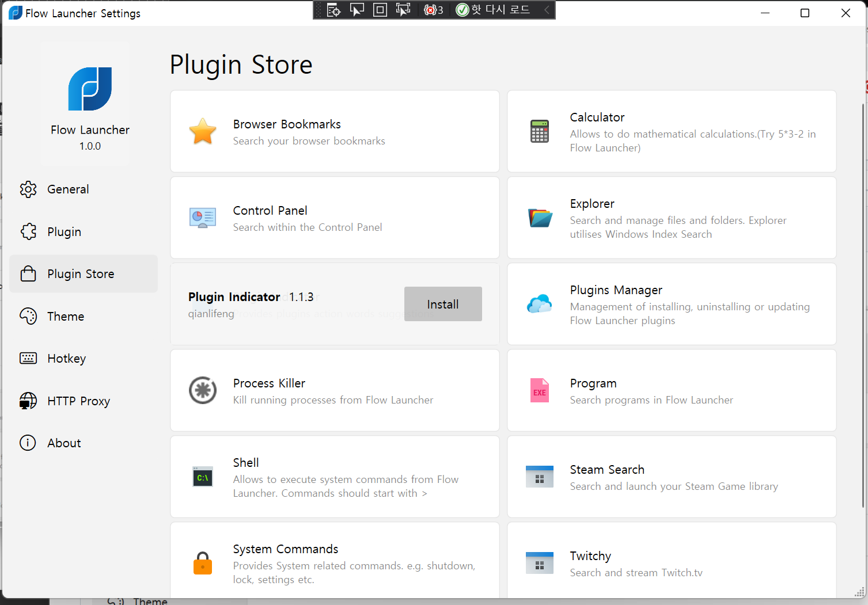Open the General settings page
Screen dimensions: 868x605
[84, 189]
